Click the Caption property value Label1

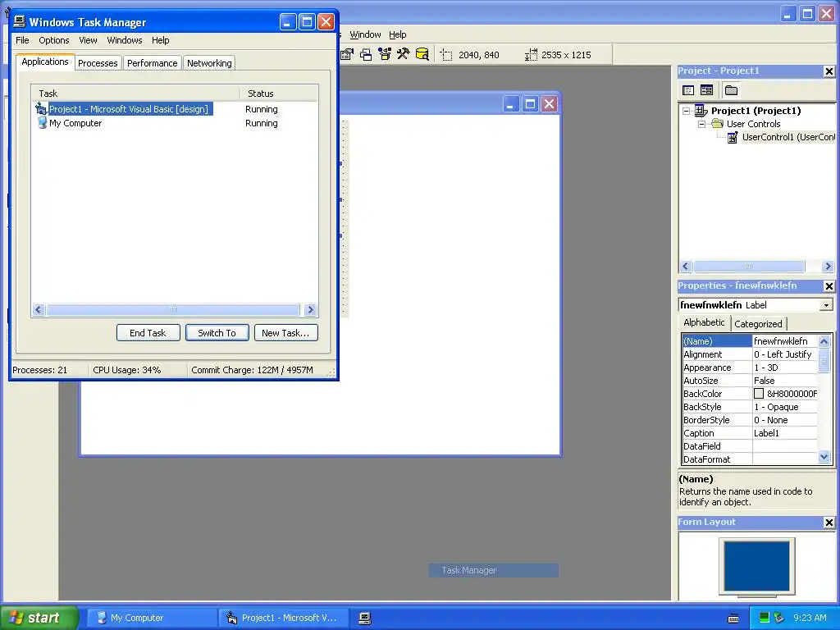pos(785,433)
